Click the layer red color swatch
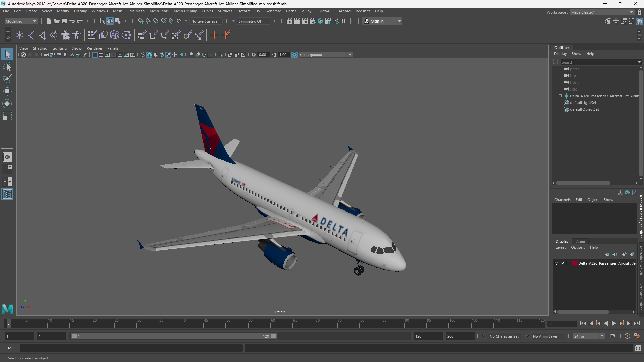The width and height of the screenshot is (644, 362). pyautogui.click(x=574, y=263)
